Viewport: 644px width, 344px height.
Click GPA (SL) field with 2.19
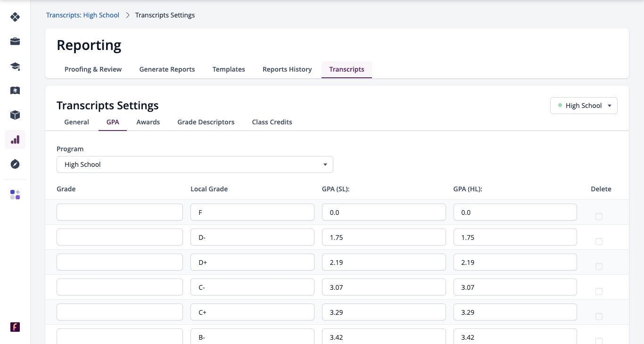pos(384,262)
